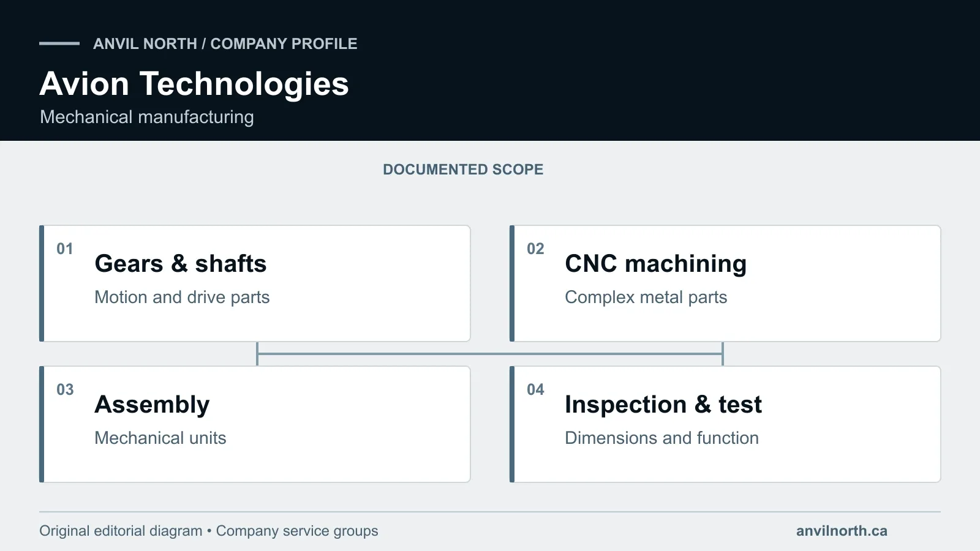Click the DOCUMENTED SCOPE heading

pyautogui.click(x=463, y=170)
